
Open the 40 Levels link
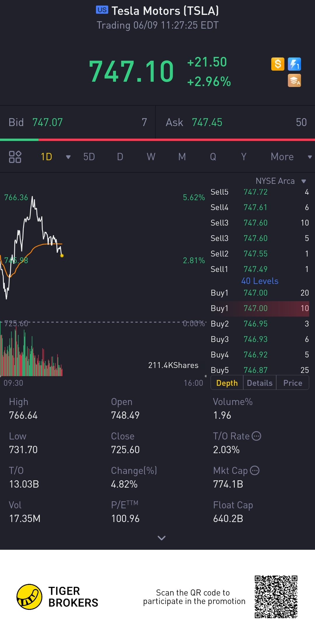tap(260, 281)
